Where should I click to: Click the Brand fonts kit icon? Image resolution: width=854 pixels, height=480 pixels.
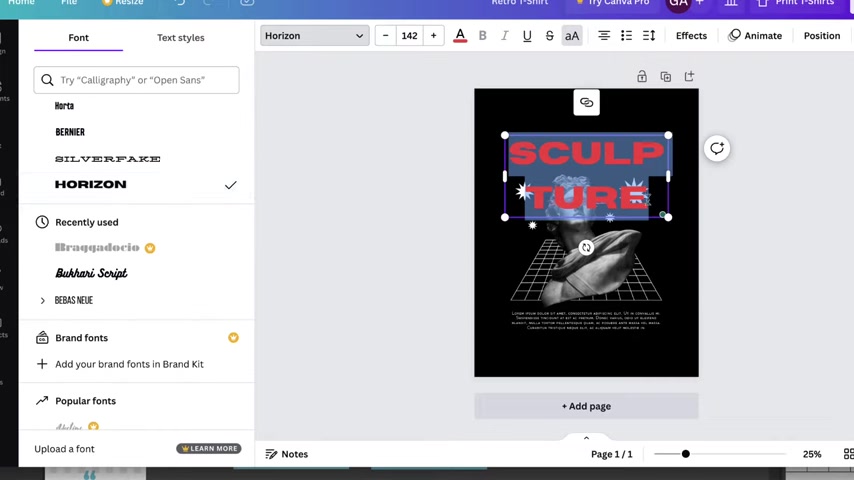click(x=42, y=338)
